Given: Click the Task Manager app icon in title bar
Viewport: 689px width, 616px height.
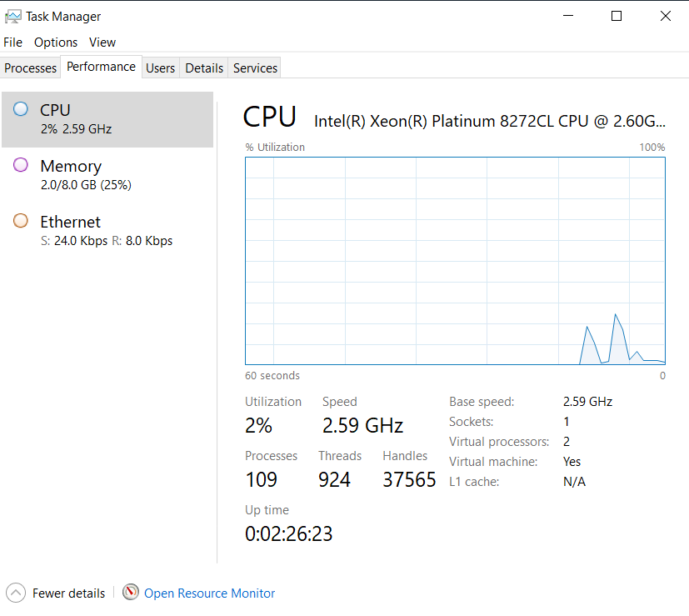Looking at the screenshot, I should point(13,16).
